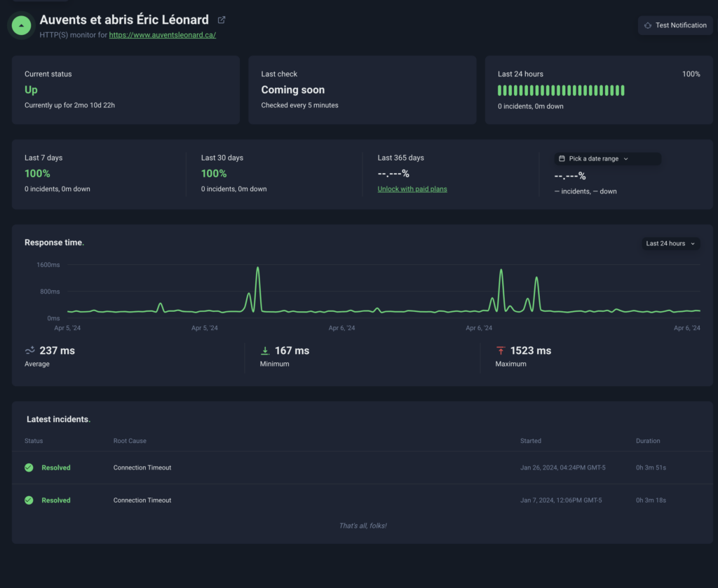Click the Started column header in incidents

pos(531,441)
